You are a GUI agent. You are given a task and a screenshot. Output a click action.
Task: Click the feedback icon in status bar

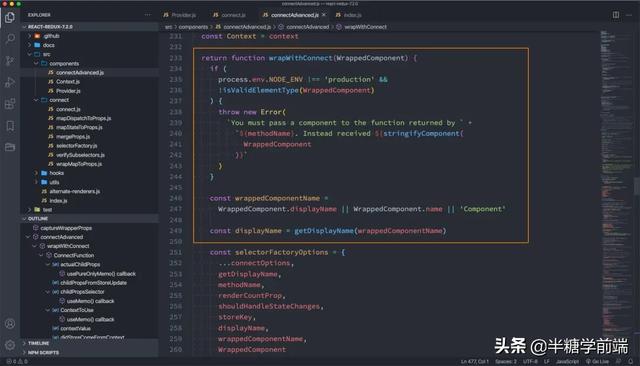coord(618,362)
